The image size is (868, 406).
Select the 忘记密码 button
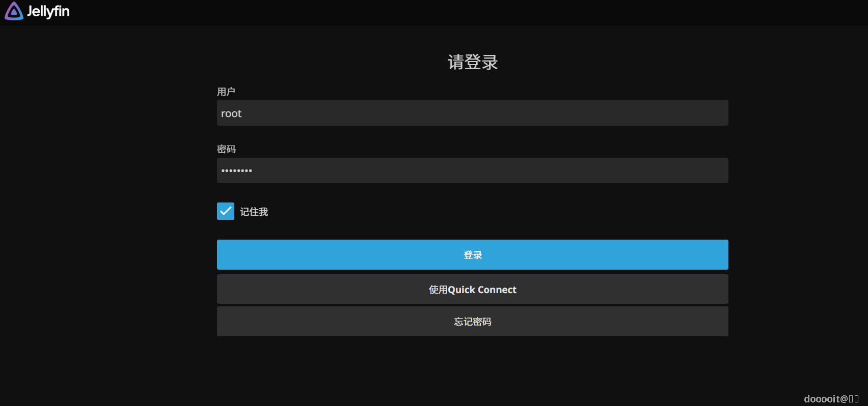472,321
